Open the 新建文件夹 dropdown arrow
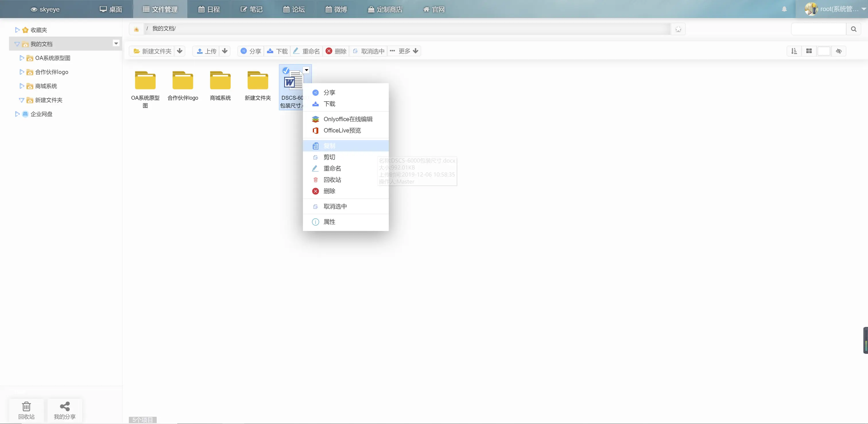 coord(180,51)
